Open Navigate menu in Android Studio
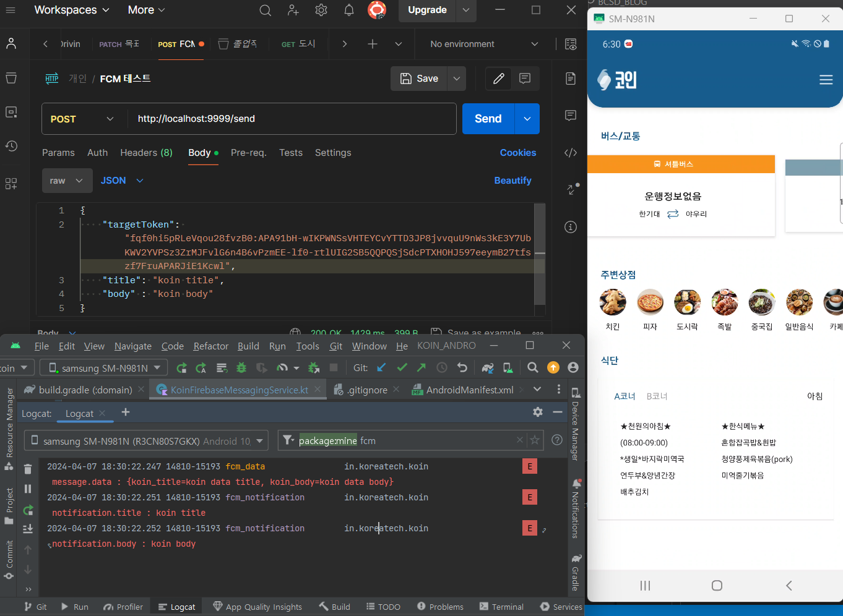 tap(133, 346)
